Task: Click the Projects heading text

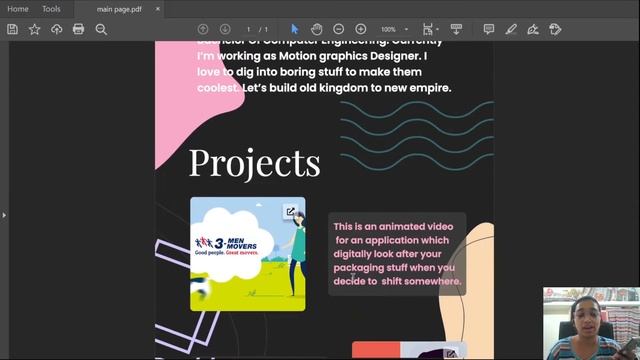Action: point(255,163)
